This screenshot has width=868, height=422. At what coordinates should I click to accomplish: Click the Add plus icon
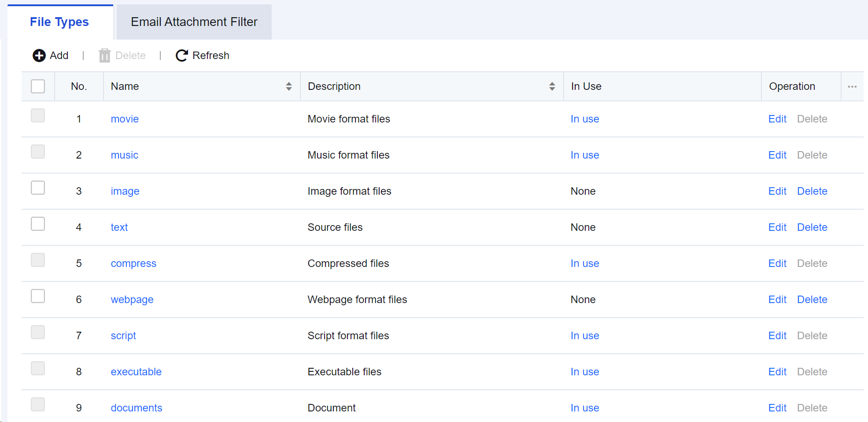tap(39, 56)
